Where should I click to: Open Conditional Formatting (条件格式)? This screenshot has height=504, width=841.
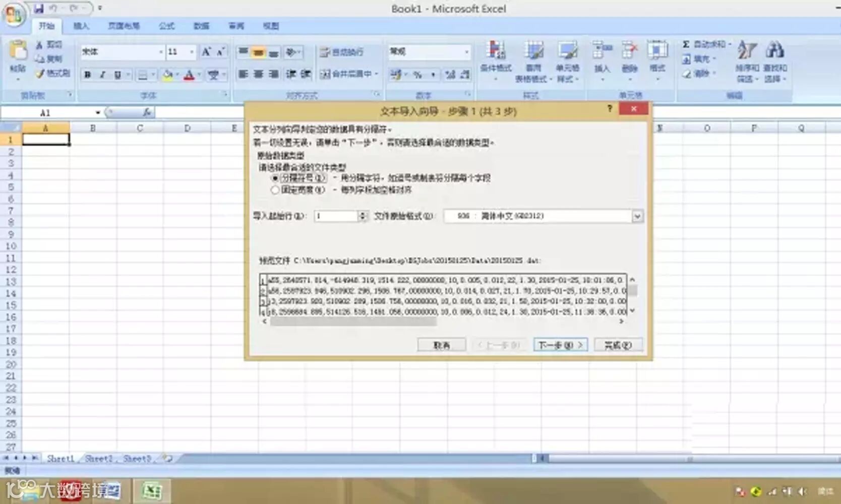[496, 60]
